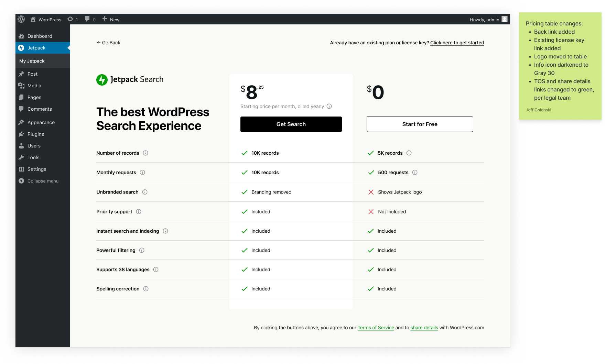605x364 pixels.
Task: Click the heading The best WordPress Search Experience
Action: point(153,119)
